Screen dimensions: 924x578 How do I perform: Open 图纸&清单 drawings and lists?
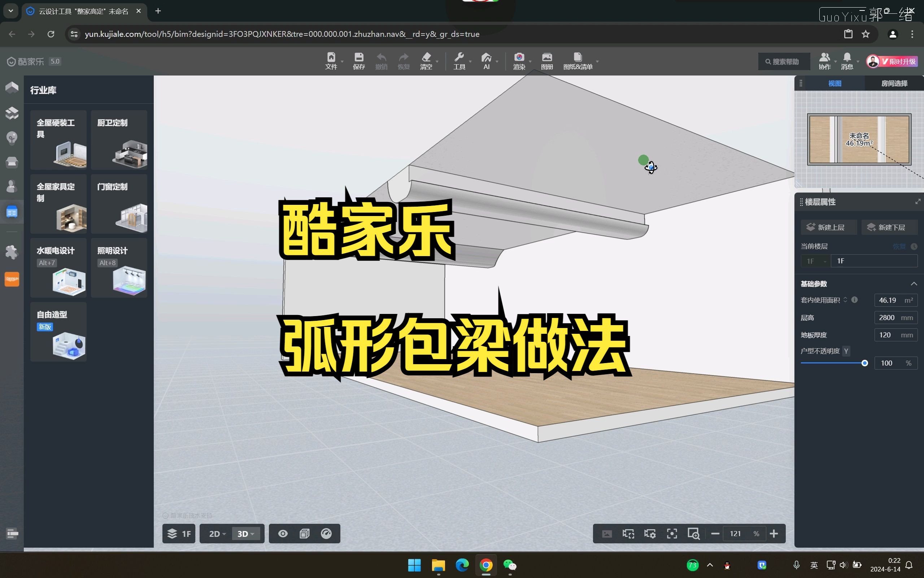pos(578,61)
